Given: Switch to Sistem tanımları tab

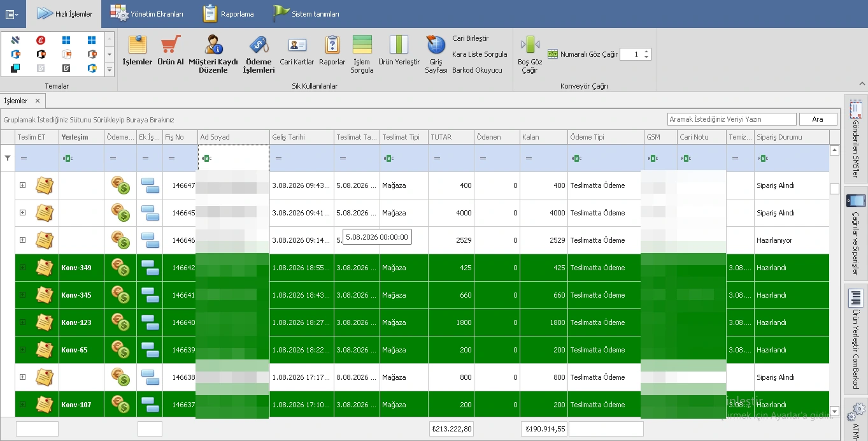Looking at the screenshot, I should pyautogui.click(x=307, y=13).
